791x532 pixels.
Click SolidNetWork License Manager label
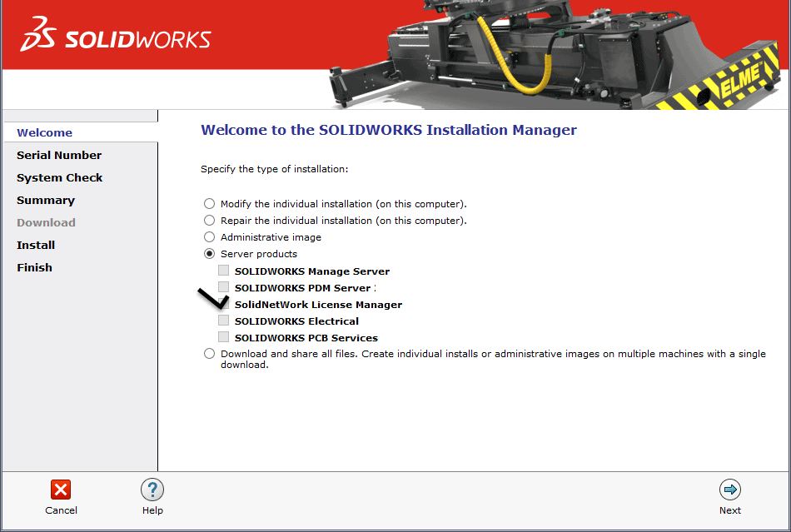[318, 305]
